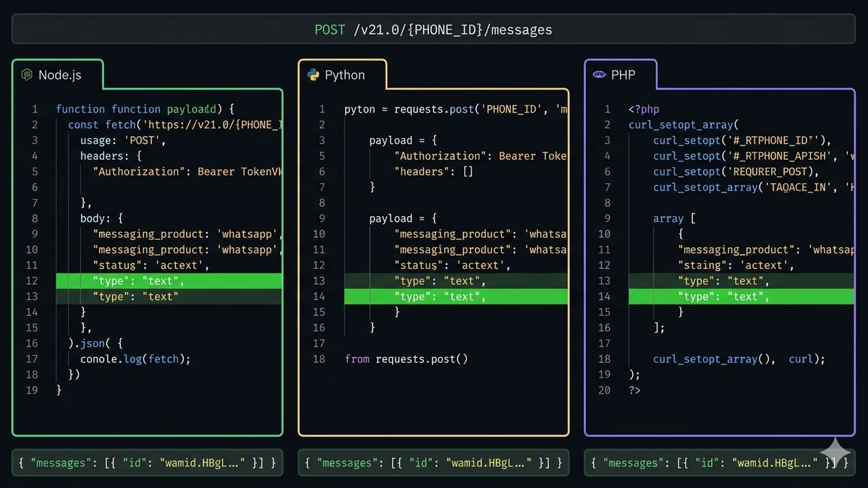Click the green POST method label
The image size is (868, 488).
[x=330, y=30]
